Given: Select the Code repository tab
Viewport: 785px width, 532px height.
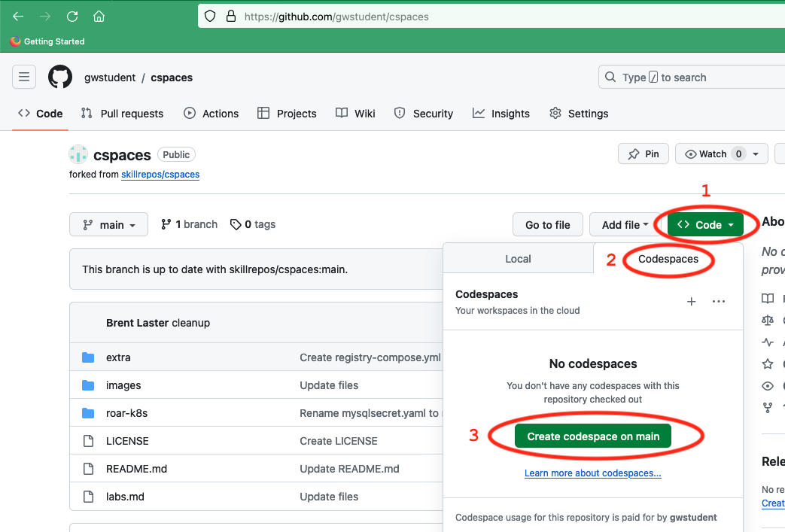Looking at the screenshot, I should [40, 114].
